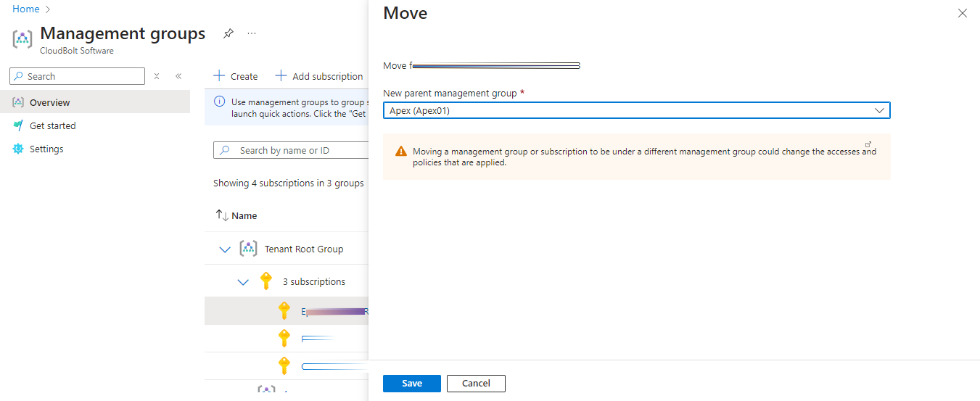Click the key icon next to 3 subscriptions
This screenshot has height=401, width=980.
pos(266,281)
